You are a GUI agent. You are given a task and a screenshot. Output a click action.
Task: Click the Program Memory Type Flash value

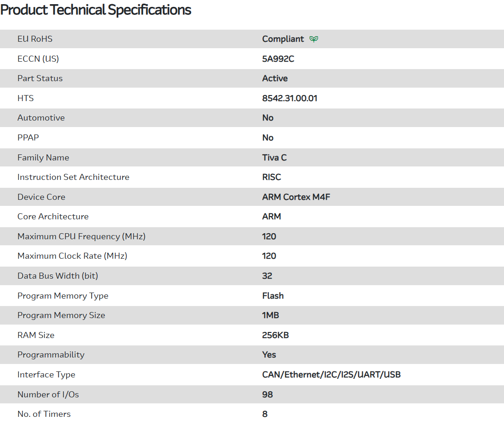tap(273, 296)
